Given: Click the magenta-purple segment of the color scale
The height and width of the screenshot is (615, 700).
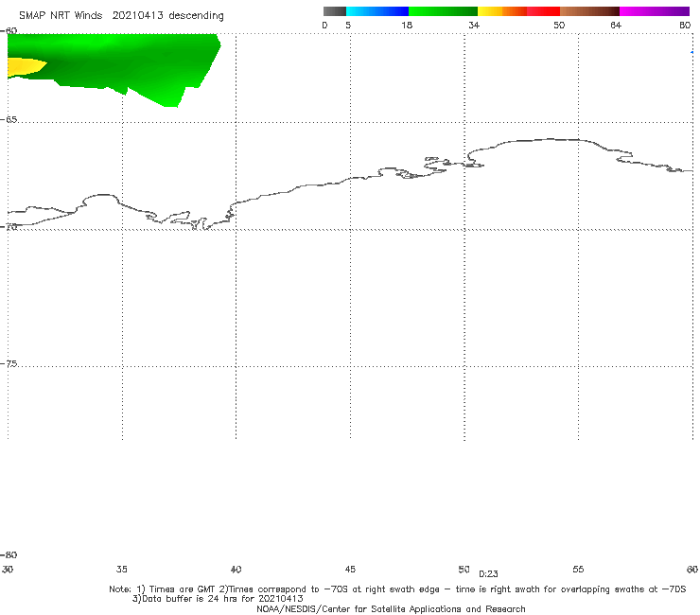Looking at the screenshot, I should pyautogui.click(x=655, y=11).
